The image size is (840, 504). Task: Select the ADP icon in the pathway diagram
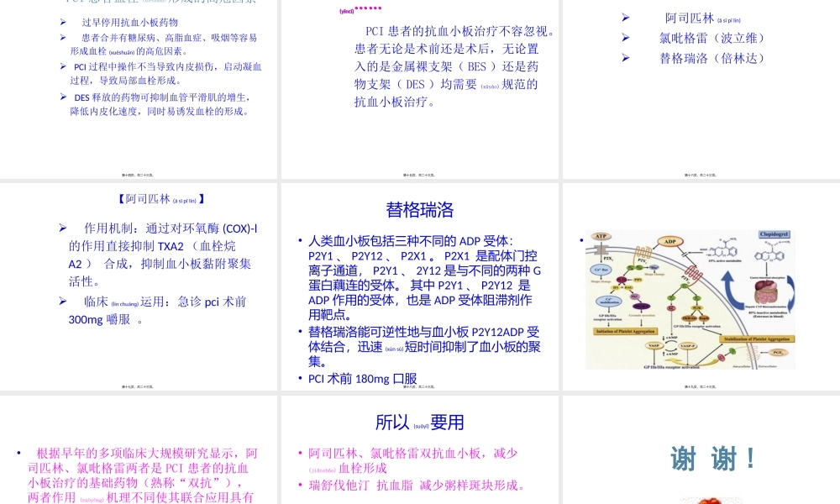[669, 241]
